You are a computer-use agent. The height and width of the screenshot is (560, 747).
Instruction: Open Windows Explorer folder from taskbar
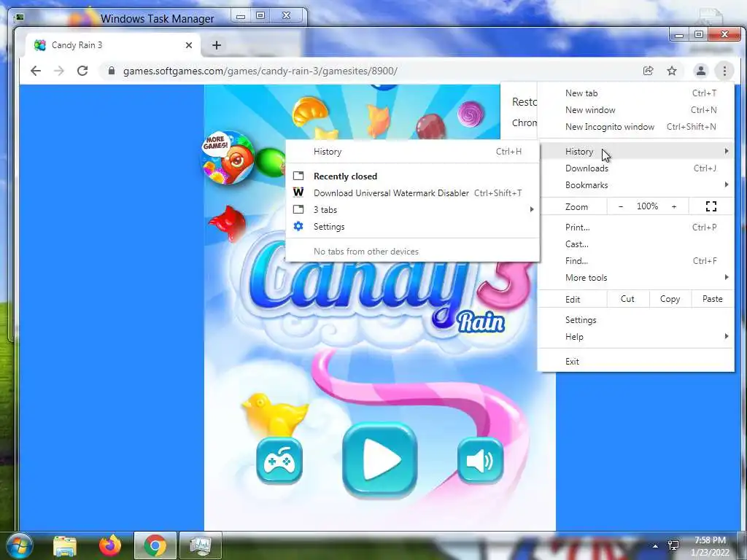point(65,545)
